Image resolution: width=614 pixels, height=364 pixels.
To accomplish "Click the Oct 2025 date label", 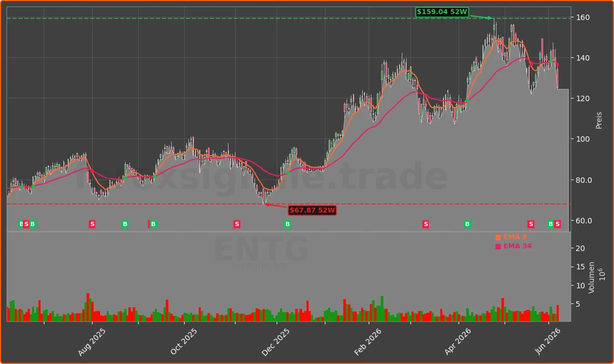I will (x=184, y=342).
